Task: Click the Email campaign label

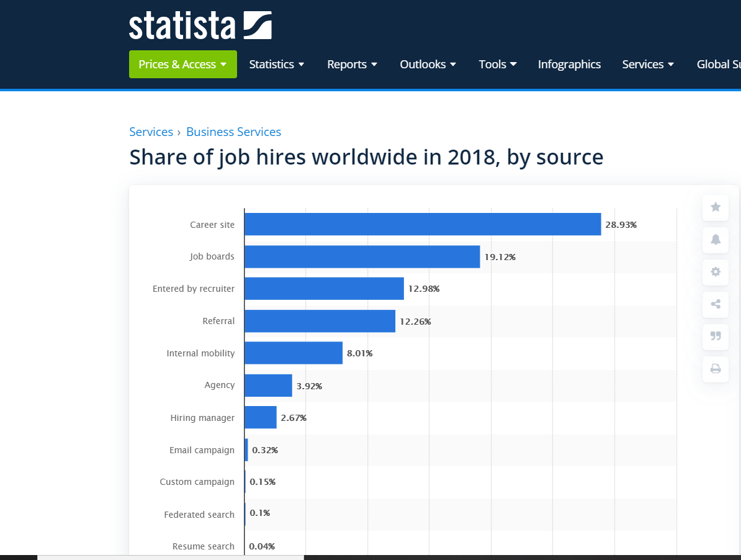Action: point(202,450)
